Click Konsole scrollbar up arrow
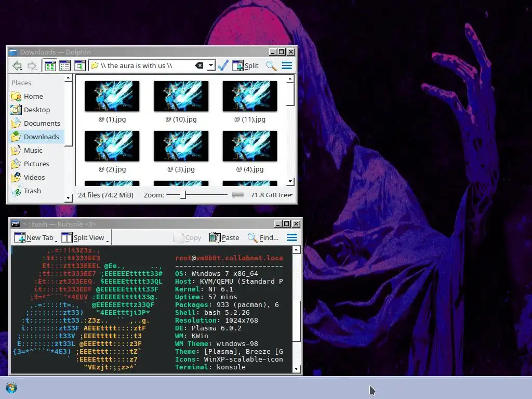This screenshot has width=532, height=399. [x=296, y=250]
